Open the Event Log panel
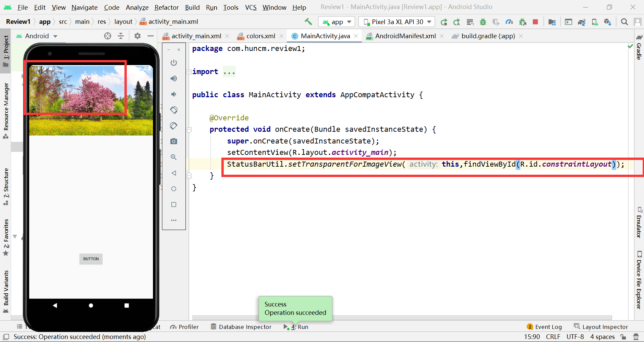 click(544, 327)
